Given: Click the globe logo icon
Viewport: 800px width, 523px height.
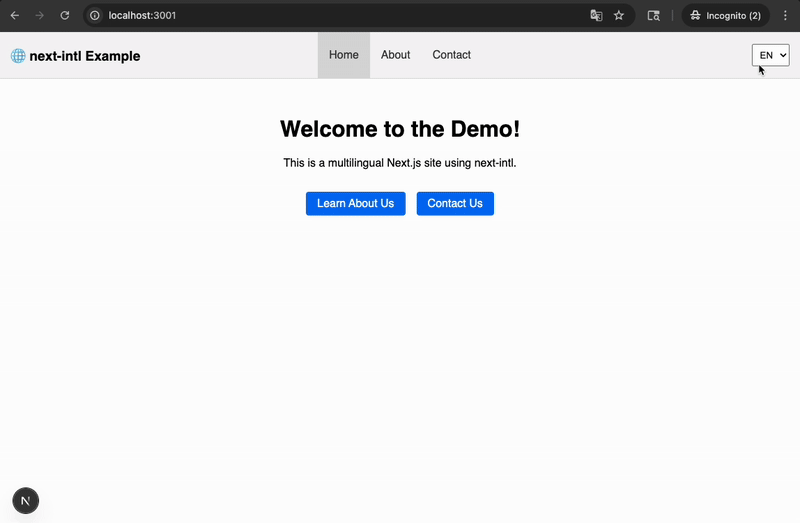Looking at the screenshot, I should point(18,56).
